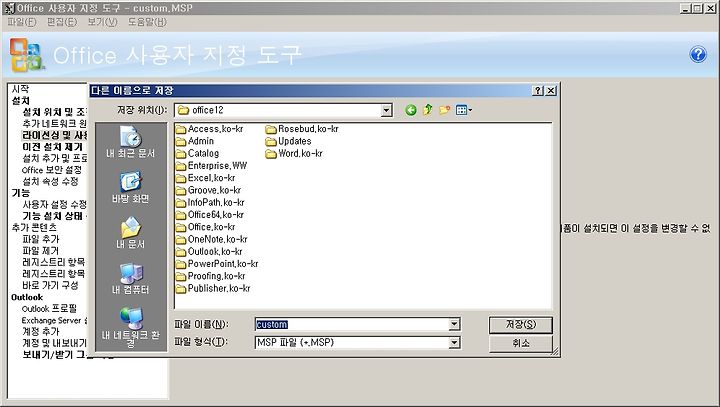Select the Rosebud.ko-kr folder
The image size is (720, 407).
pos(302,129)
